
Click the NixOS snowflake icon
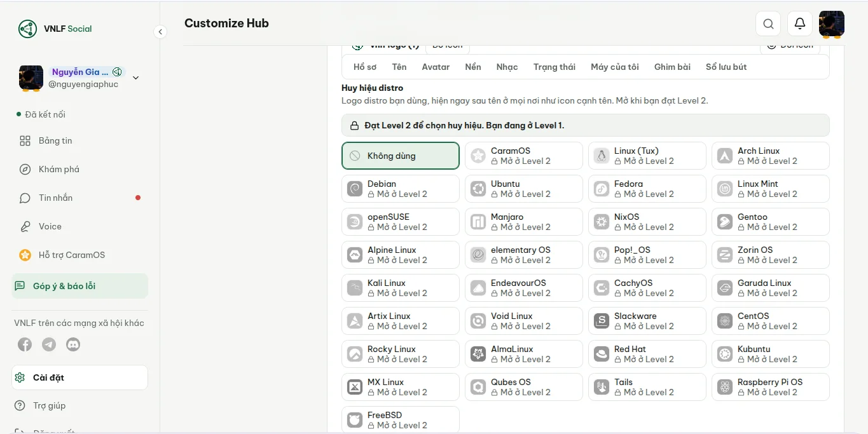(x=602, y=222)
